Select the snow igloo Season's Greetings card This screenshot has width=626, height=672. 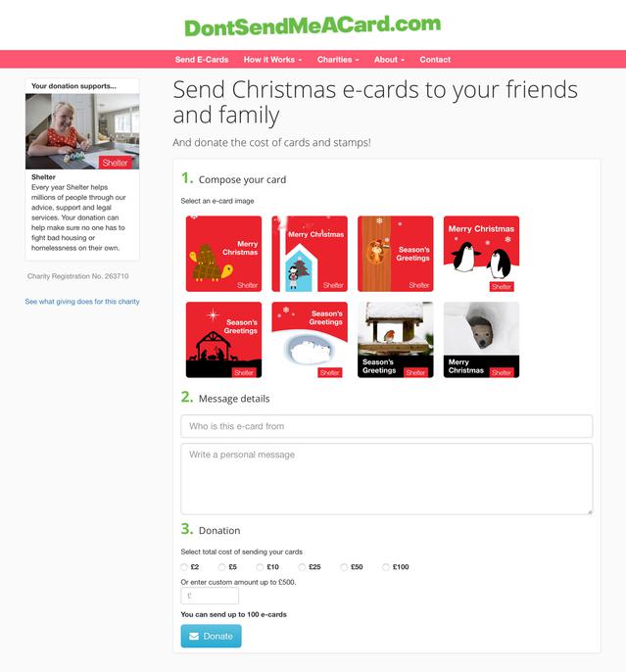[310, 340]
